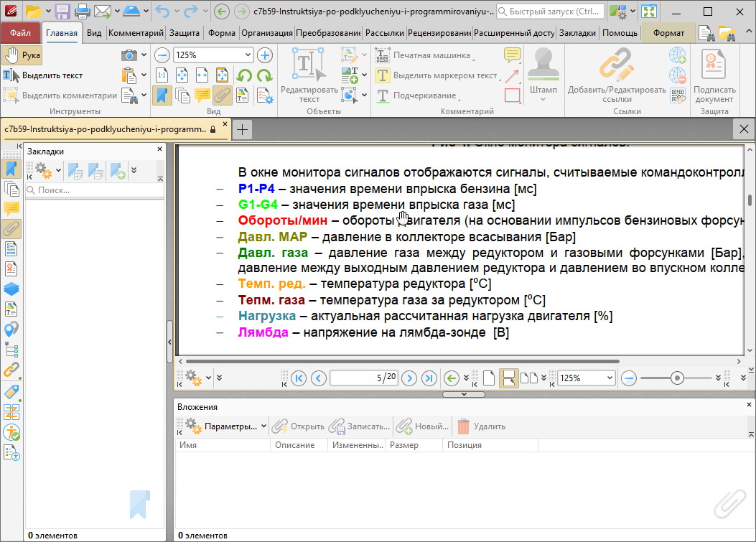Open the zoom level dropdown in bottom toolbar

coord(610,378)
